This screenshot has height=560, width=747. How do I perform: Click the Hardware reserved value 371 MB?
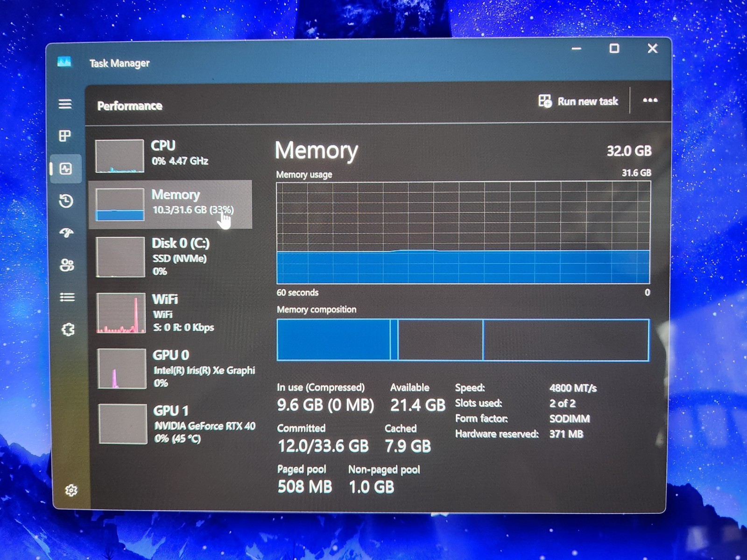(x=566, y=434)
